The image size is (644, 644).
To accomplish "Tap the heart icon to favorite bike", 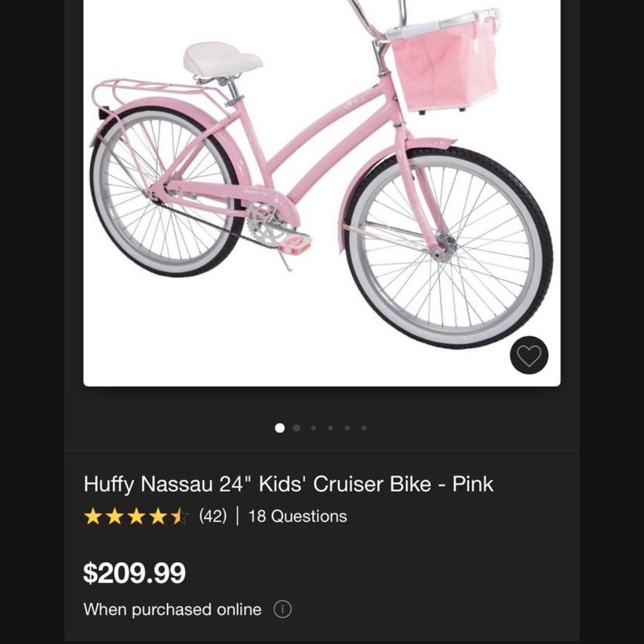I will click(529, 355).
